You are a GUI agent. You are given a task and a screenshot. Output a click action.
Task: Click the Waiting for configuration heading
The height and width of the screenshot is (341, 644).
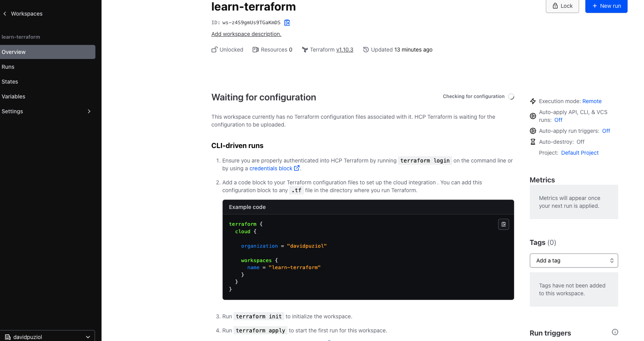pyautogui.click(x=264, y=97)
